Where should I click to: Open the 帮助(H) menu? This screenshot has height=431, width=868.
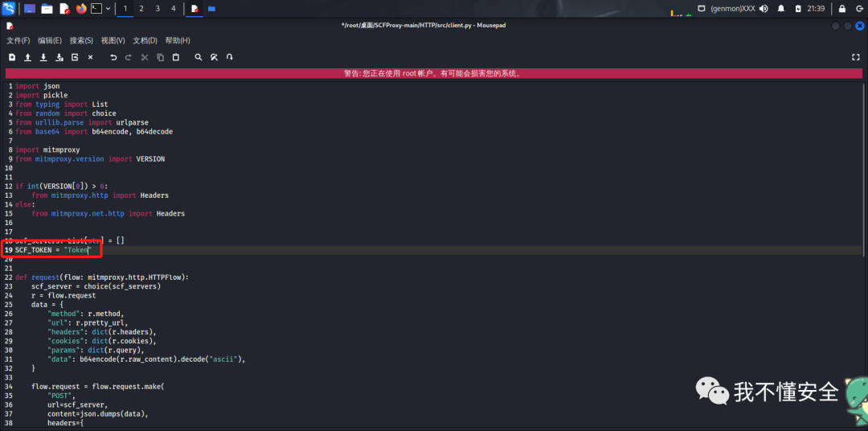(178, 40)
